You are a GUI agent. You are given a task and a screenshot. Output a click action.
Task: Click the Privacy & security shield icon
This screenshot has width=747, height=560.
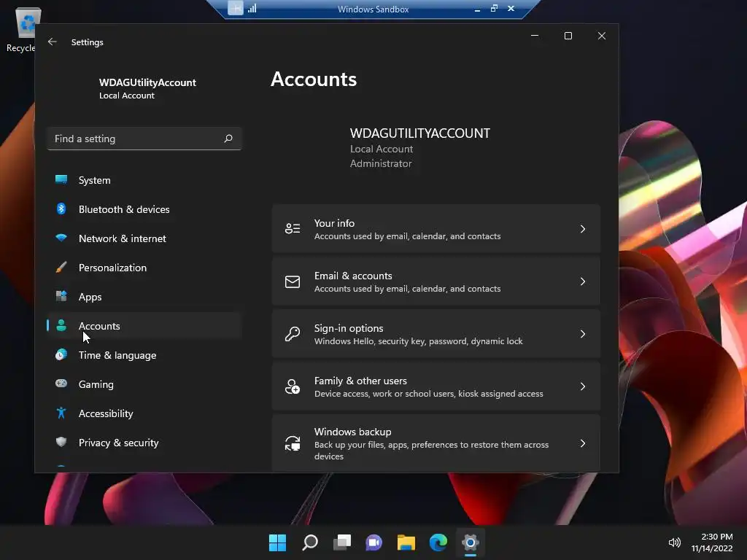coord(61,442)
